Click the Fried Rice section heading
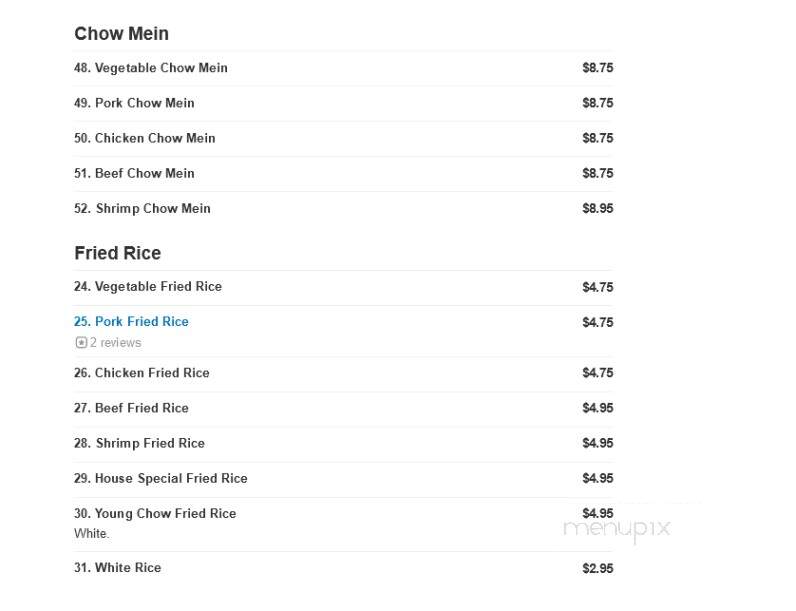796x611 pixels. pos(117,253)
